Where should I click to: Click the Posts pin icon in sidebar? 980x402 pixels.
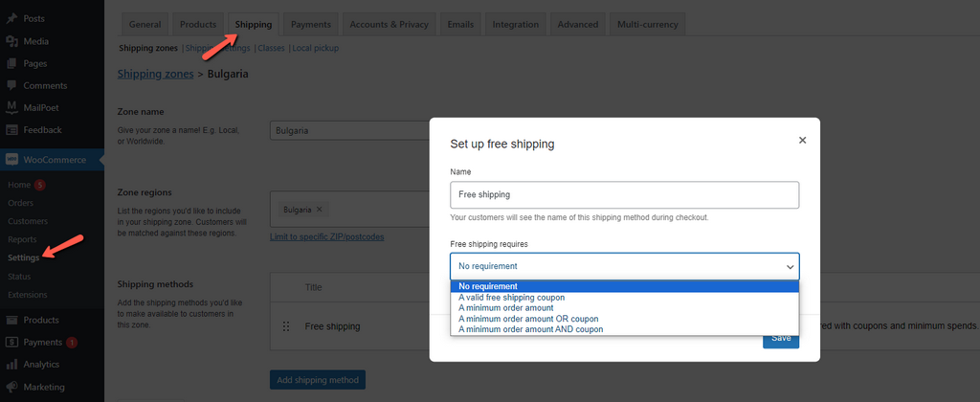(x=11, y=19)
